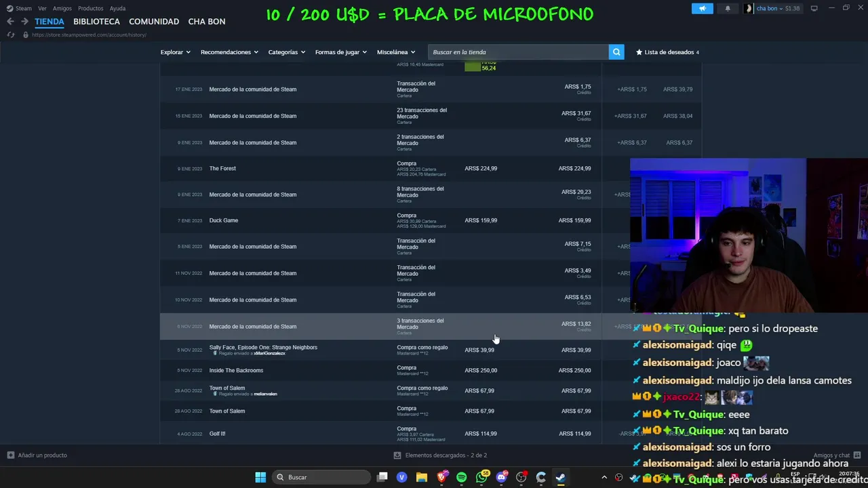Open Lista de deseados link
The width and height of the screenshot is (868, 488).
[667, 52]
